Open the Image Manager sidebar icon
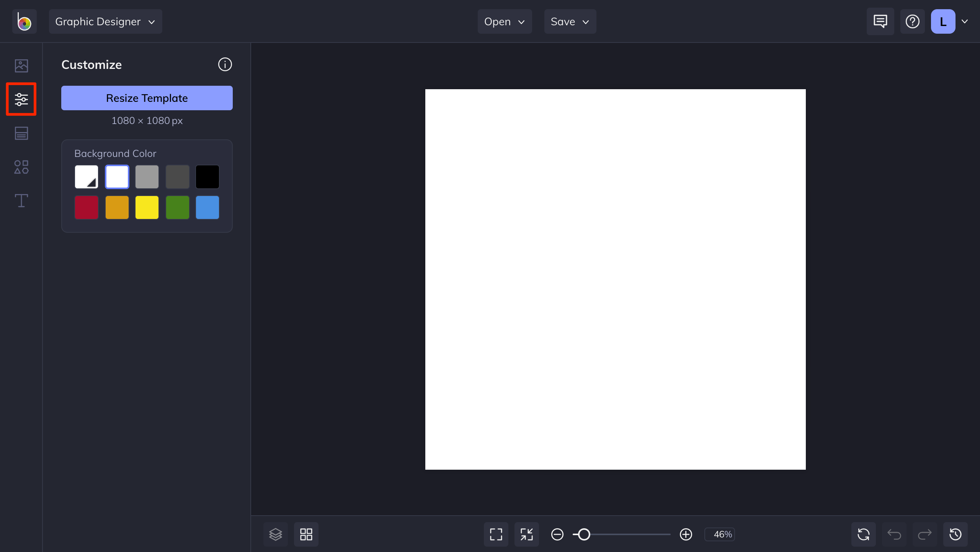The image size is (980, 552). (21, 65)
